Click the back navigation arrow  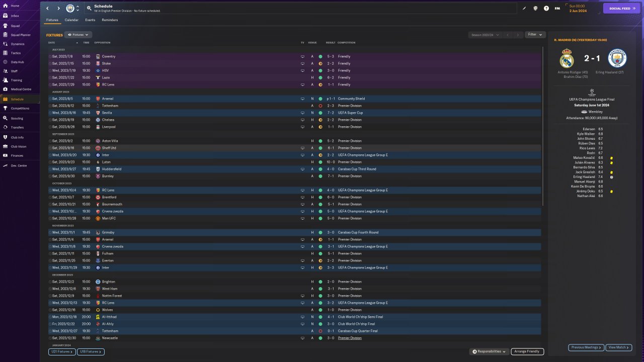(48, 9)
